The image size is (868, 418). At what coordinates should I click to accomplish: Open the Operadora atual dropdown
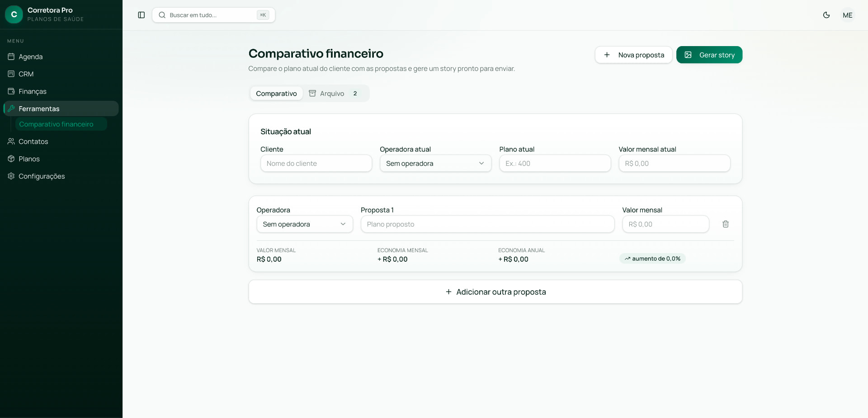pyautogui.click(x=435, y=164)
